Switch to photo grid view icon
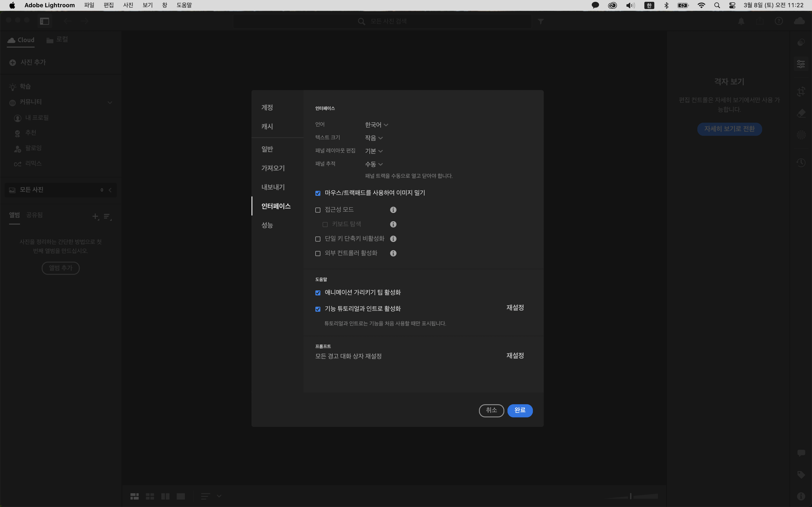Viewport: 812px width, 507px height. pos(134,496)
